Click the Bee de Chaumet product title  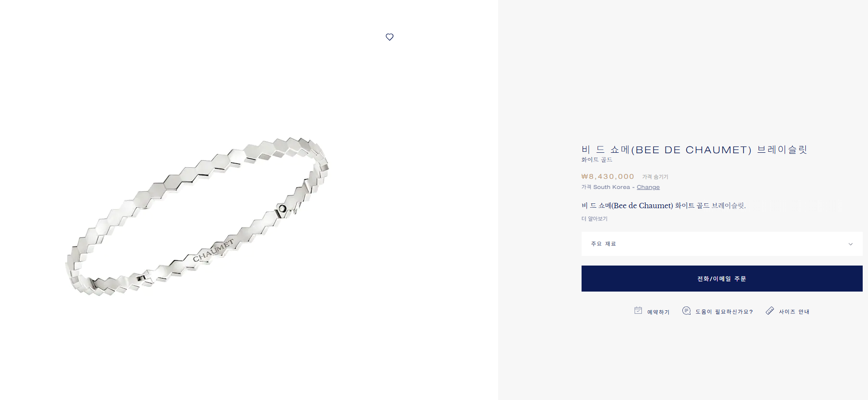(694, 150)
